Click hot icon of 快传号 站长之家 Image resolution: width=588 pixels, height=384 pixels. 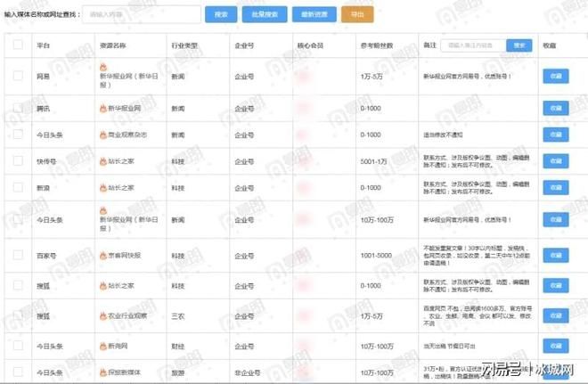tap(103, 161)
